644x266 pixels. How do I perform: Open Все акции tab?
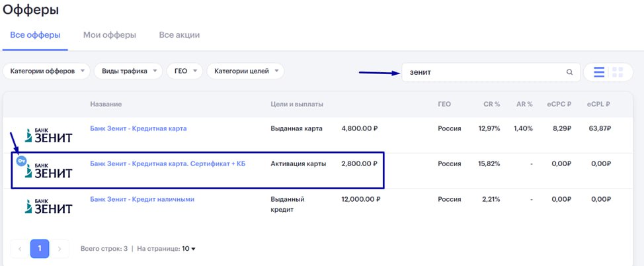[179, 35]
